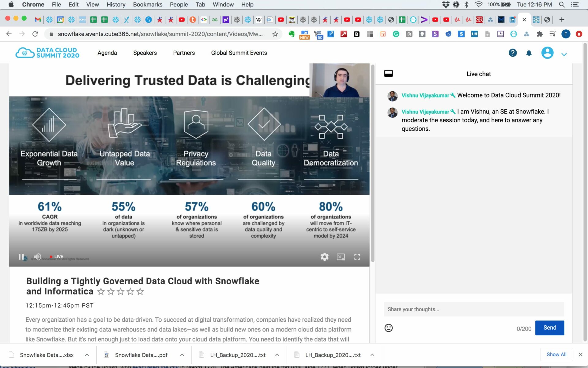Open Dropbox menu bar icon
This screenshot has height=368, width=588.
(446, 5)
